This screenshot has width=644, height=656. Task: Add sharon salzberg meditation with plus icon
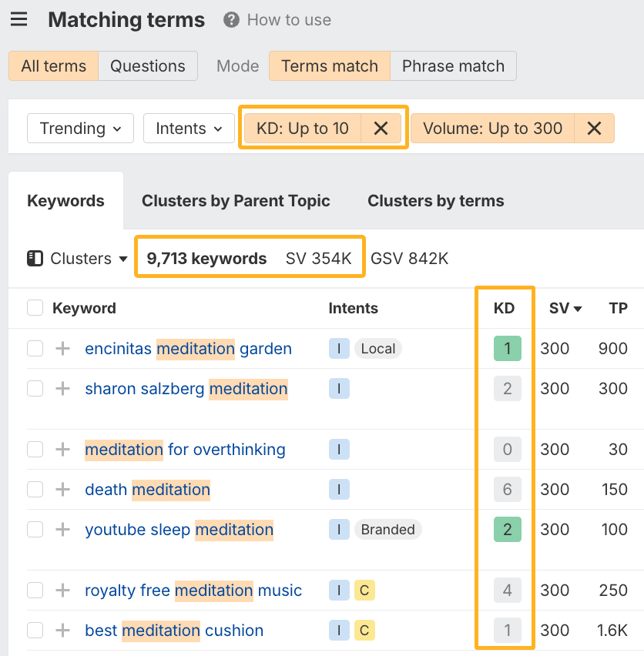click(62, 389)
